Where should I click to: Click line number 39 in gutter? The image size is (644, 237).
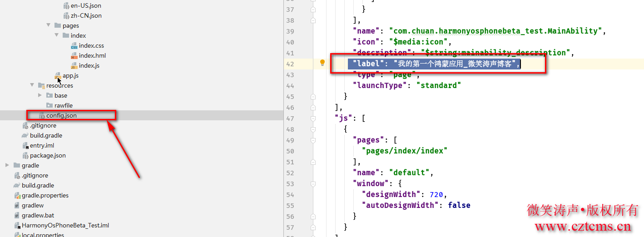click(x=290, y=31)
